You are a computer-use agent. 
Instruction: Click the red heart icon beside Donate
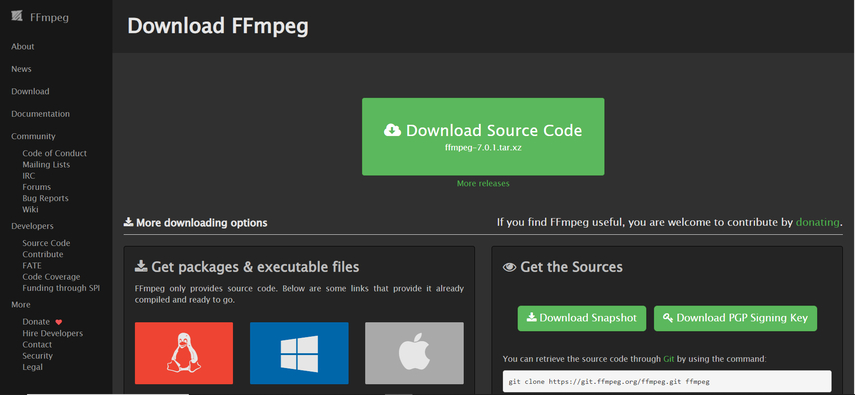pos(59,322)
